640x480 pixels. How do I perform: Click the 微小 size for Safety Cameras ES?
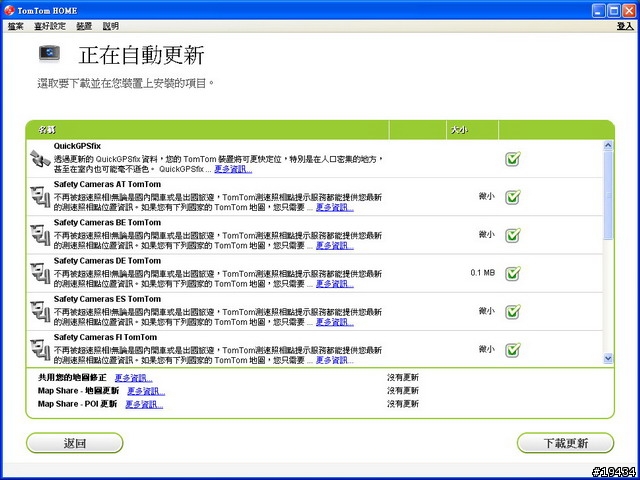pos(487,311)
